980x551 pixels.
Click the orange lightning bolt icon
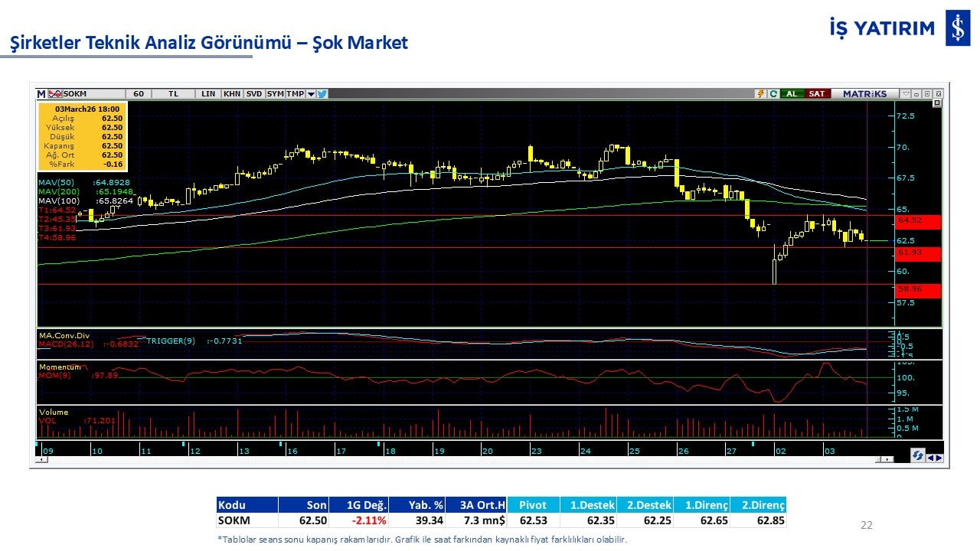click(x=760, y=93)
